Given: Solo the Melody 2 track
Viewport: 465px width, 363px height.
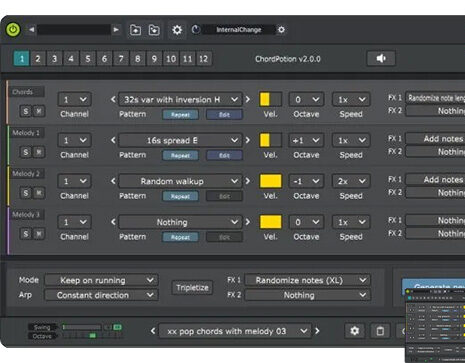Looking at the screenshot, I should [x=26, y=193].
